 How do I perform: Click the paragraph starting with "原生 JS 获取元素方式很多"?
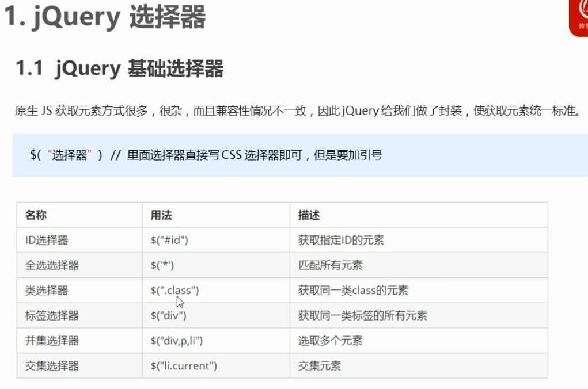pos(298,111)
